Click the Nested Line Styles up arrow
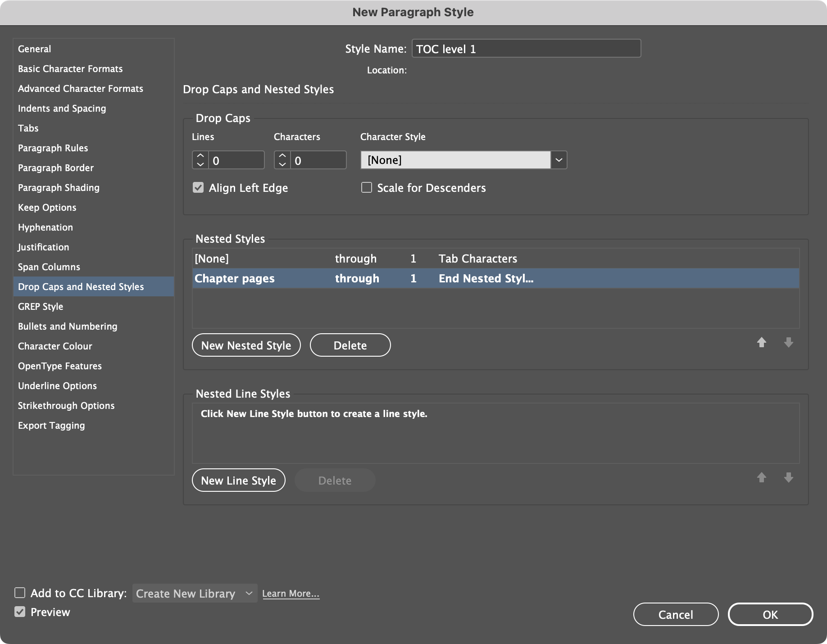The width and height of the screenshot is (827, 644). tap(762, 478)
